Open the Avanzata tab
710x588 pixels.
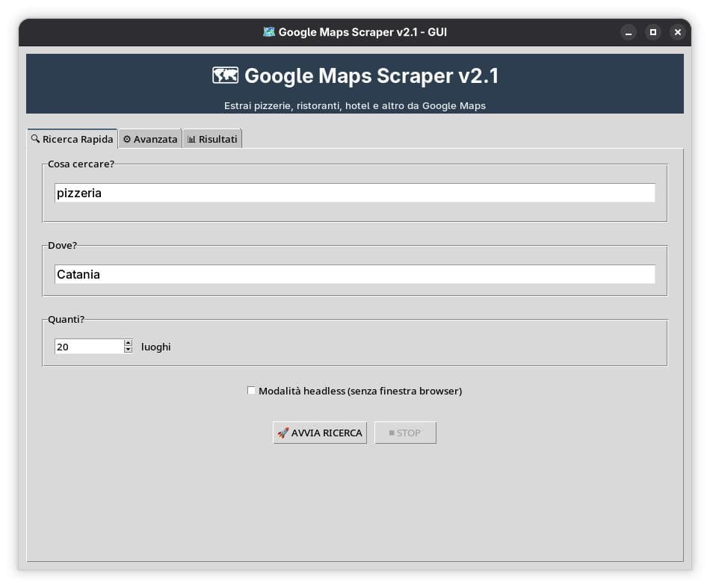coord(150,140)
